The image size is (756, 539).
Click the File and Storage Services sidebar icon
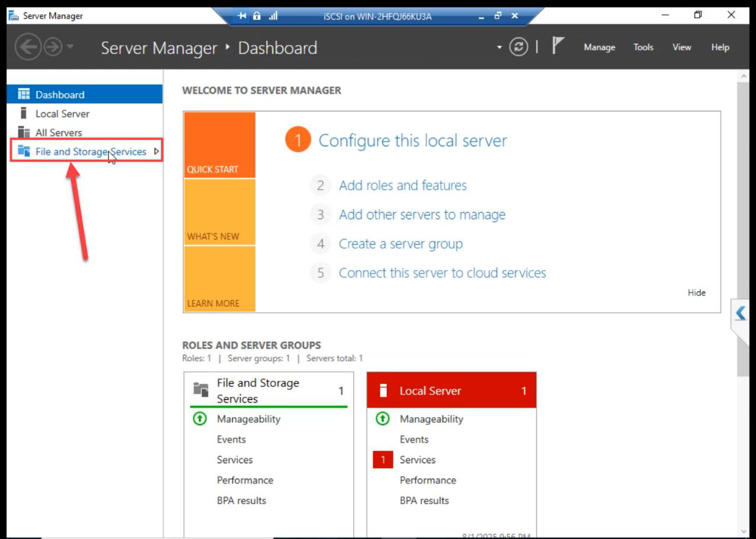(x=24, y=151)
